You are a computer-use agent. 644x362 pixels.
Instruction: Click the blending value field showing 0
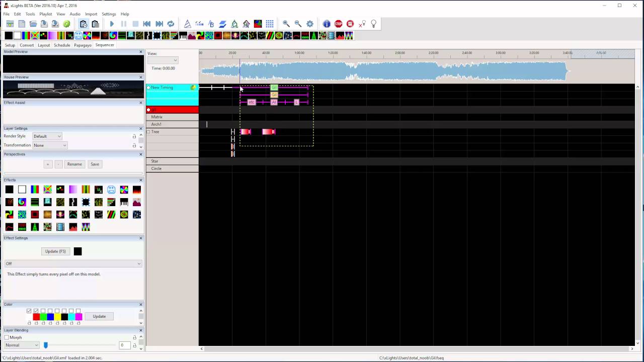(124, 345)
